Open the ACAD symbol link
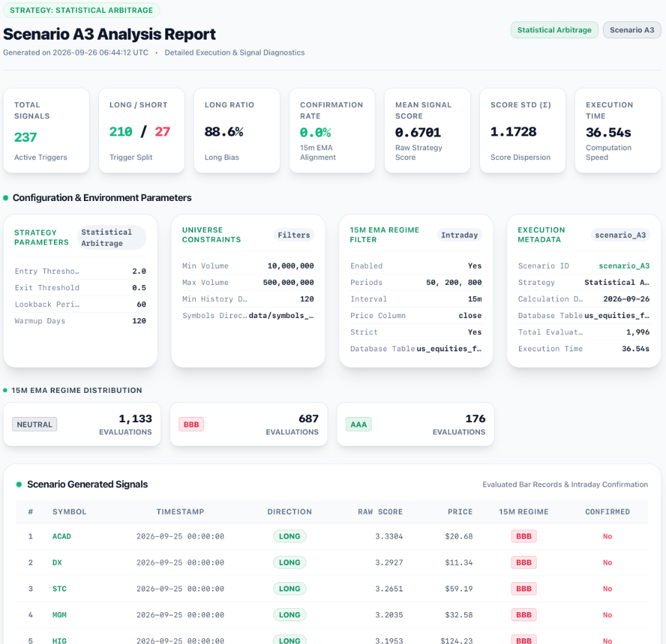666x644 pixels. click(x=62, y=537)
